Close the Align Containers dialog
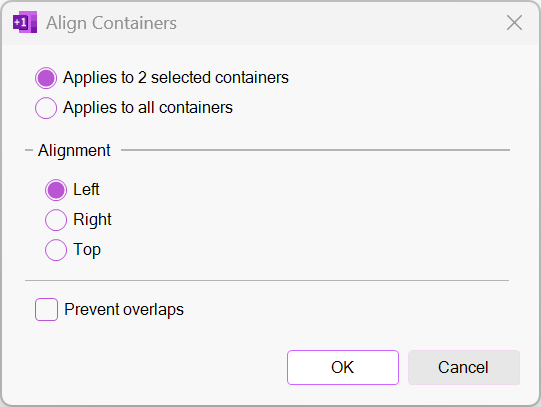Image resolution: width=541 pixels, height=407 pixels. [514, 23]
